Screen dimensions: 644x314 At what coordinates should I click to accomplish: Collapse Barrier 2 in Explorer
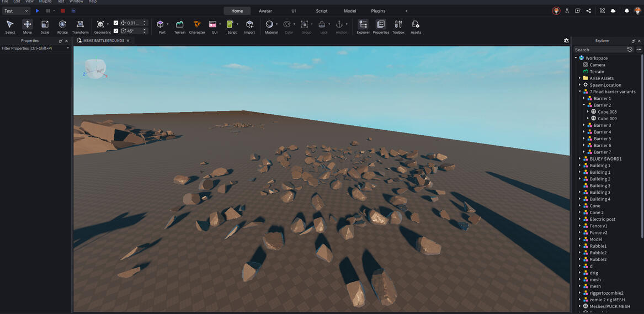click(x=584, y=105)
